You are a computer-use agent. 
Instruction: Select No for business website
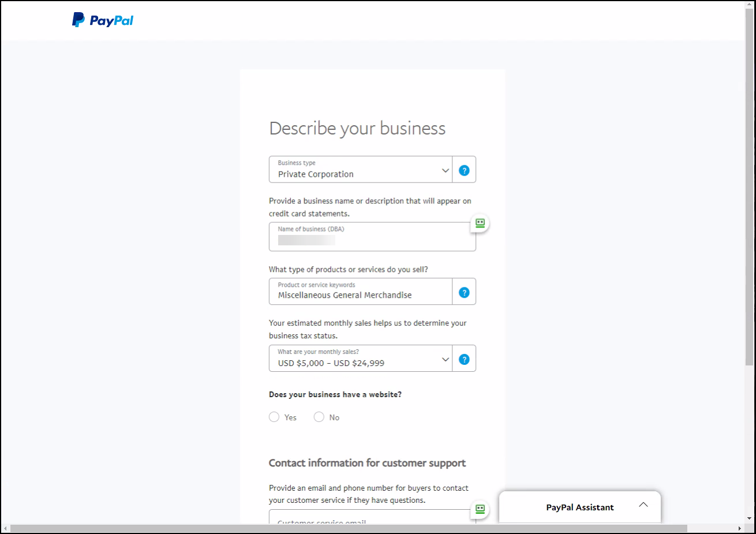tap(319, 417)
